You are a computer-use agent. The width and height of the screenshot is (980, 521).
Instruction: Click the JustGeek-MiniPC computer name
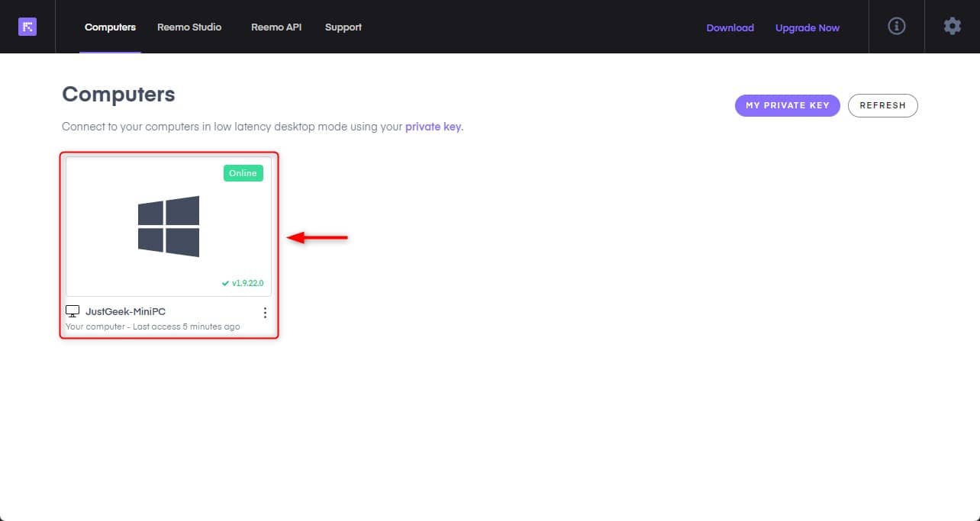(125, 311)
